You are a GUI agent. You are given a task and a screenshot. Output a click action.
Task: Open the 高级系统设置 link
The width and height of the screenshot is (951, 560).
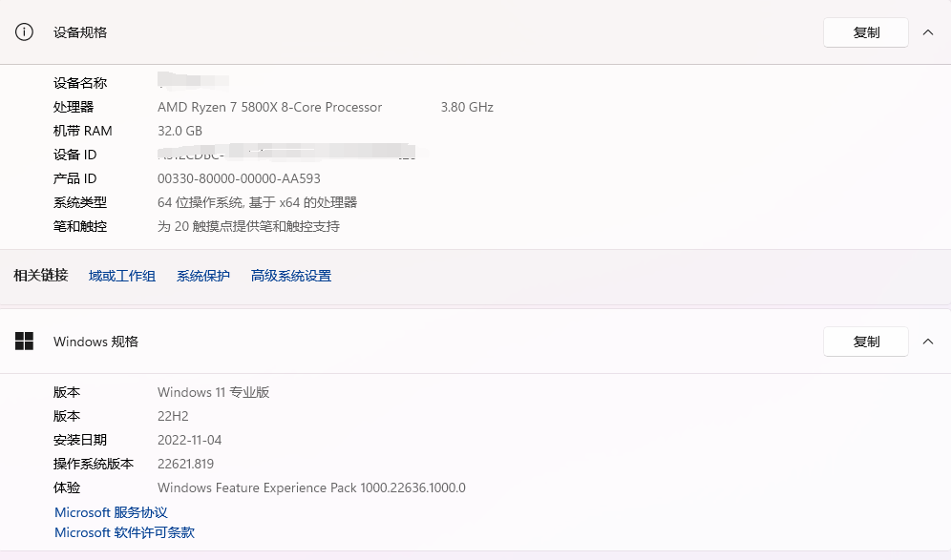click(x=291, y=277)
